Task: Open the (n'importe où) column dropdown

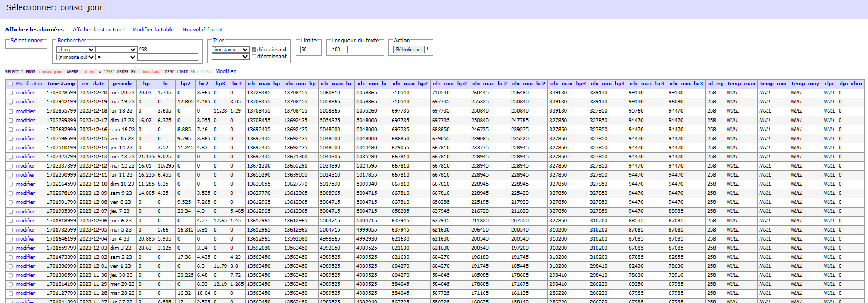Action: point(76,57)
